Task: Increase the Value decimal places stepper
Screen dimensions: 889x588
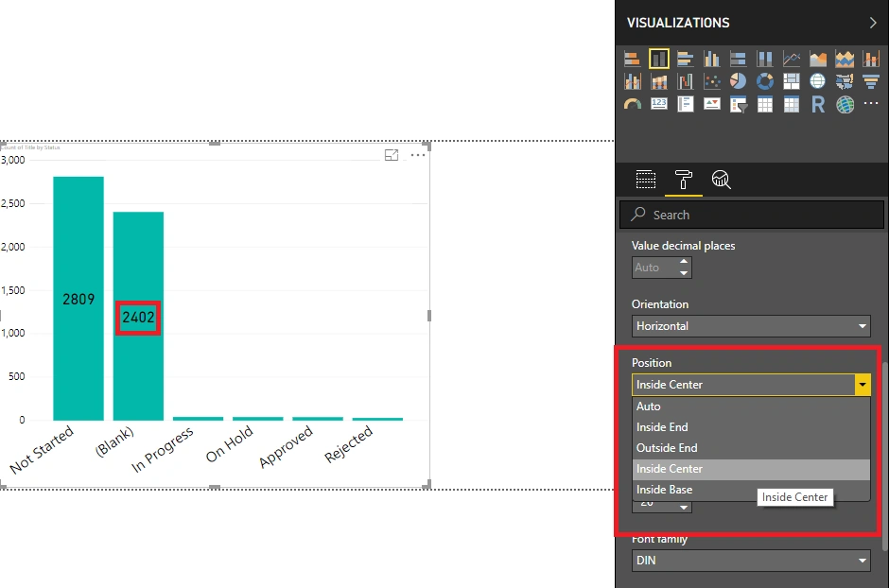Action: (x=684, y=262)
